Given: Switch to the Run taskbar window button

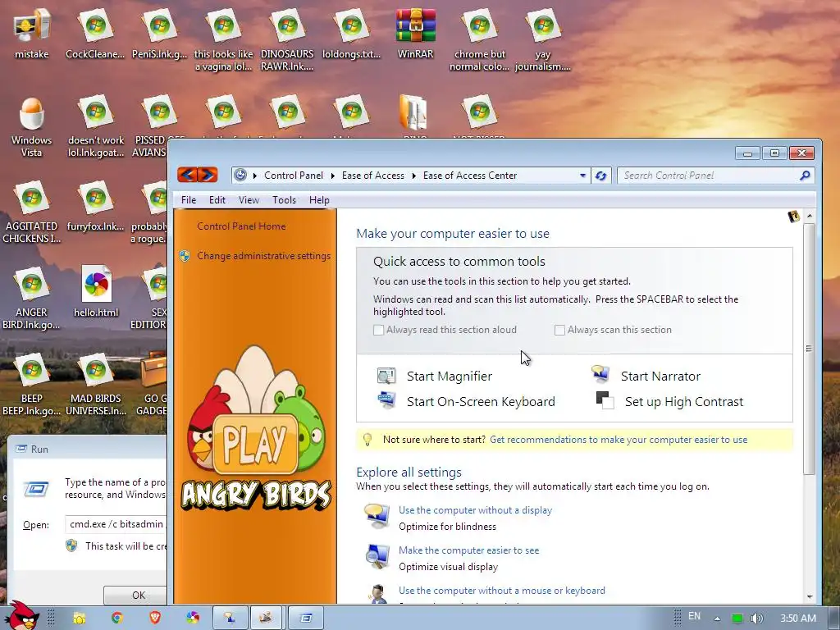Looking at the screenshot, I should (x=306, y=618).
